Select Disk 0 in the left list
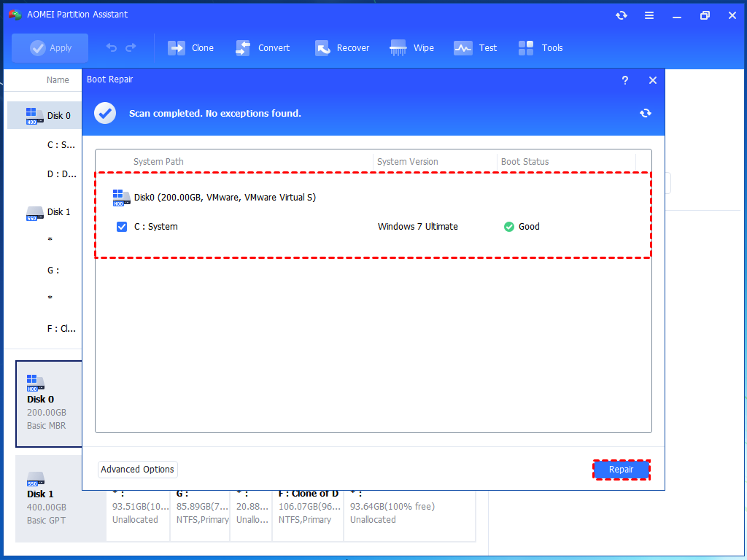Viewport: 747px width, 560px height. pos(44,115)
